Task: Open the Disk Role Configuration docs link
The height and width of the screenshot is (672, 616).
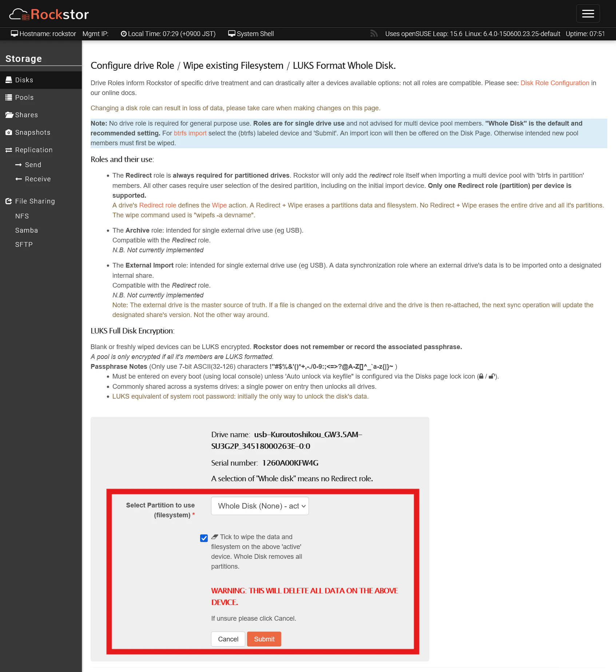Action: [x=555, y=83]
